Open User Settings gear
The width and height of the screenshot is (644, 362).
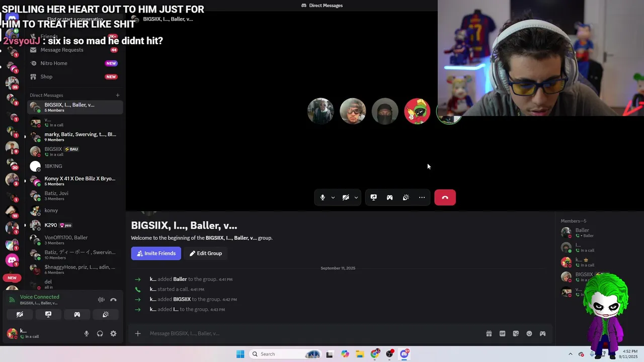coord(113,333)
